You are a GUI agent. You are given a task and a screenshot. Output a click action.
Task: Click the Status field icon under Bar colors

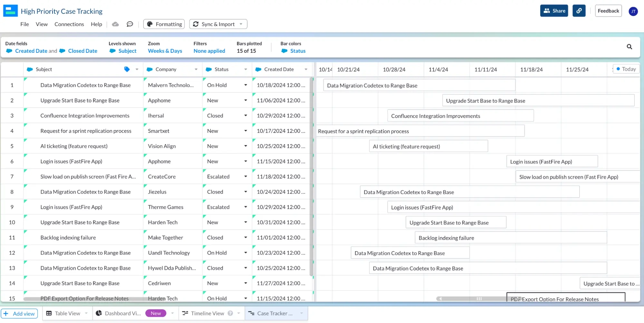pos(284,51)
